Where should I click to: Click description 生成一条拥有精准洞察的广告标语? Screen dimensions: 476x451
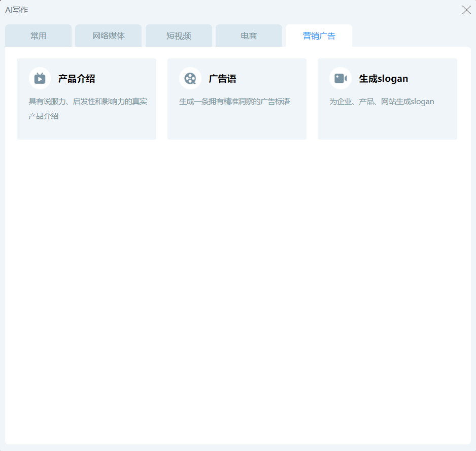coord(234,102)
